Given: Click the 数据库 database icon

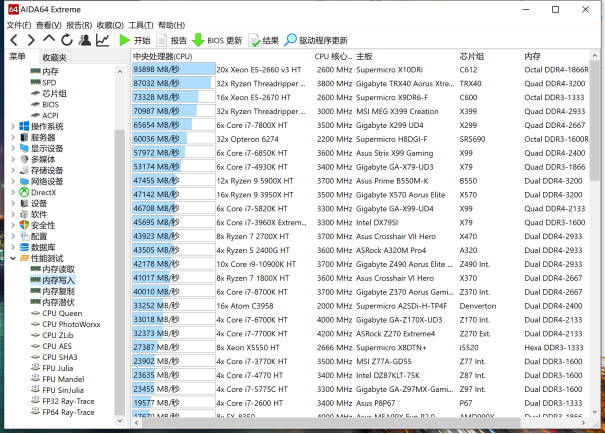Looking at the screenshot, I should [24, 247].
